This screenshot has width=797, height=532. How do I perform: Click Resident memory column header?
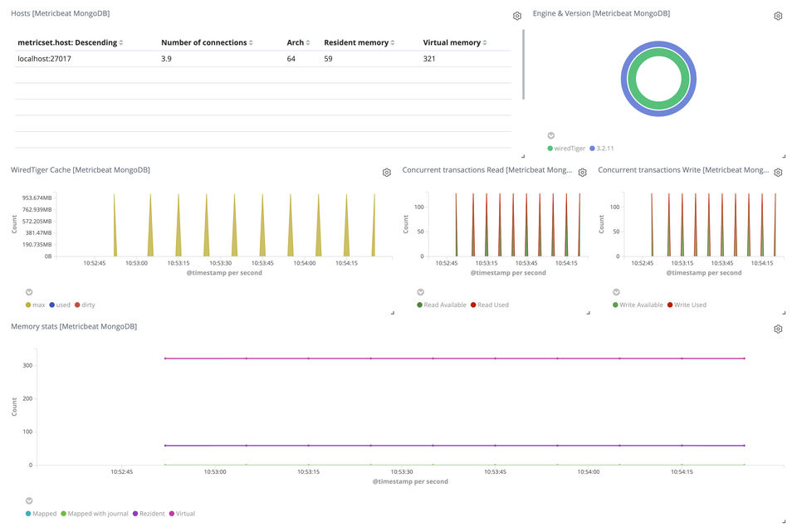tap(356, 42)
